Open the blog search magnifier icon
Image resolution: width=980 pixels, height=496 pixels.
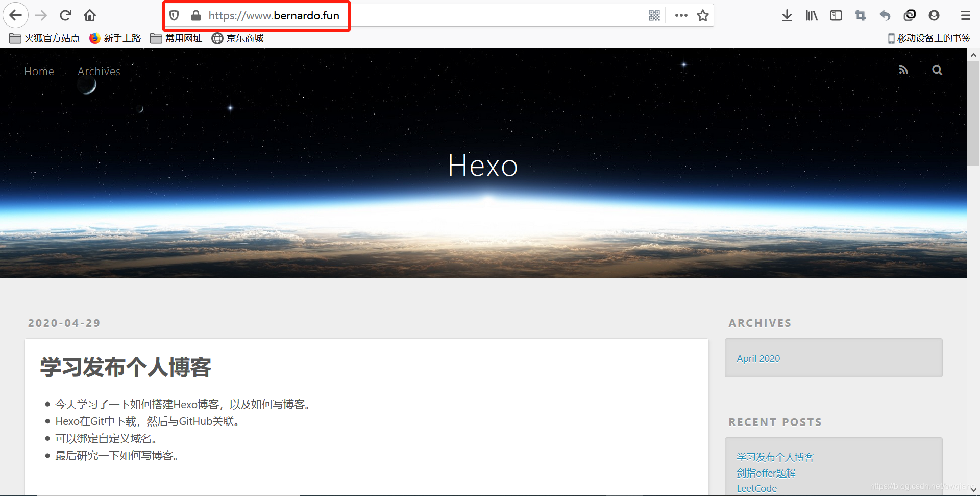[x=937, y=70]
